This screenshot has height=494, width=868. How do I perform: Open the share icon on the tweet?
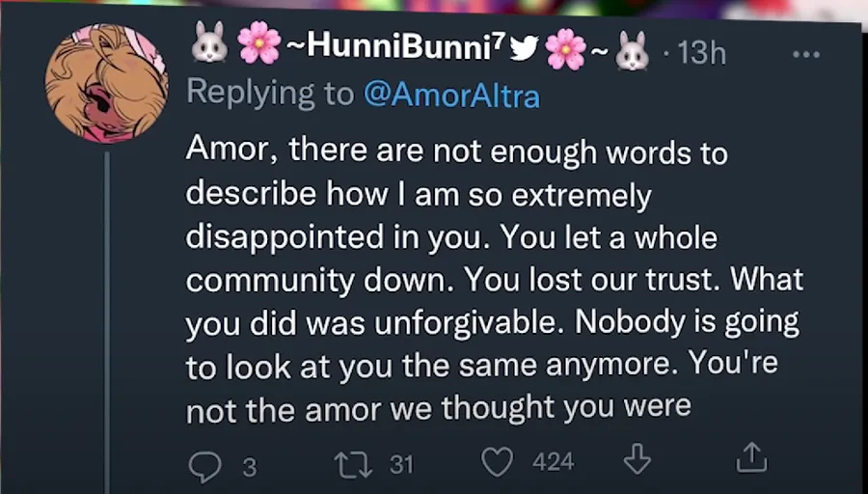[x=750, y=461]
